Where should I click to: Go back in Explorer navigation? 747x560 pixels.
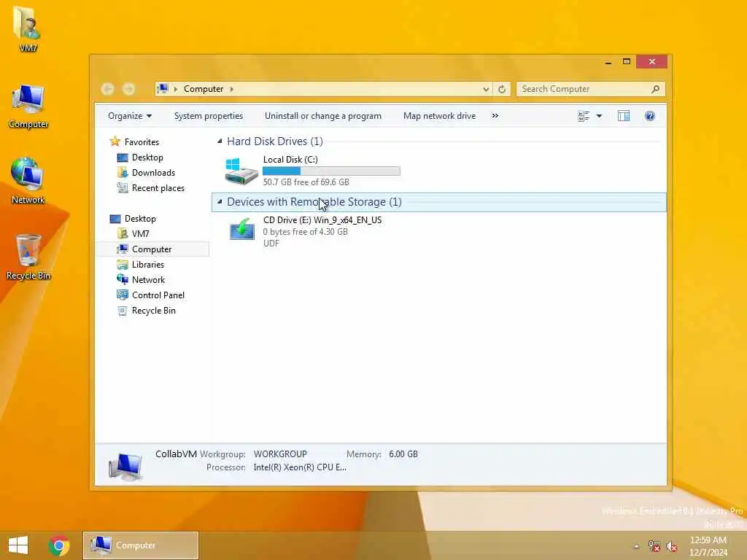(x=108, y=88)
